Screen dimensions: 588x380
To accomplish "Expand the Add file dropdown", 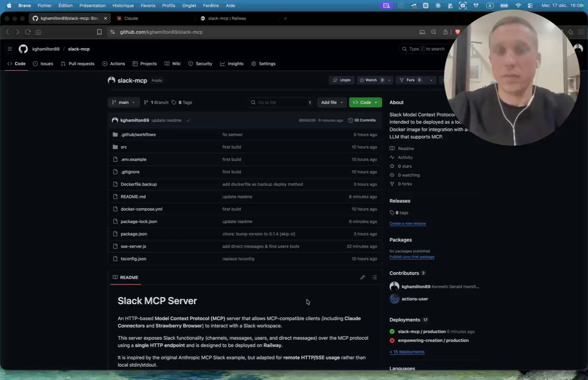I will click(x=331, y=102).
